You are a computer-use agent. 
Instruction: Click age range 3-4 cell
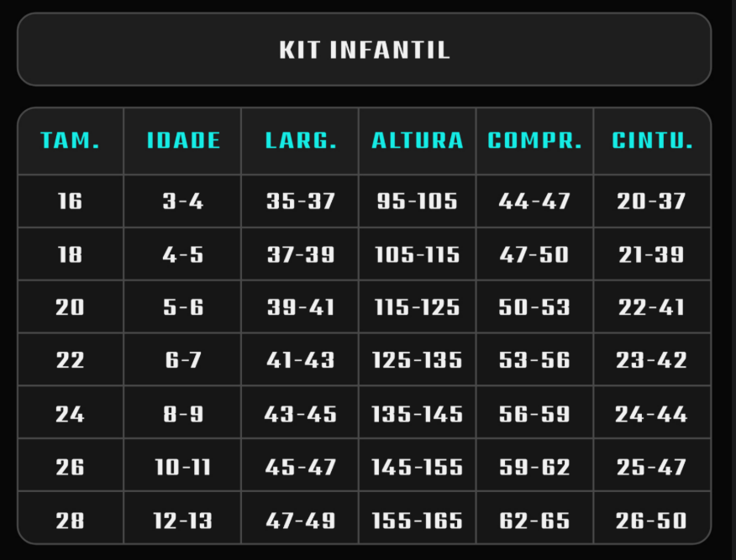(182, 201)
